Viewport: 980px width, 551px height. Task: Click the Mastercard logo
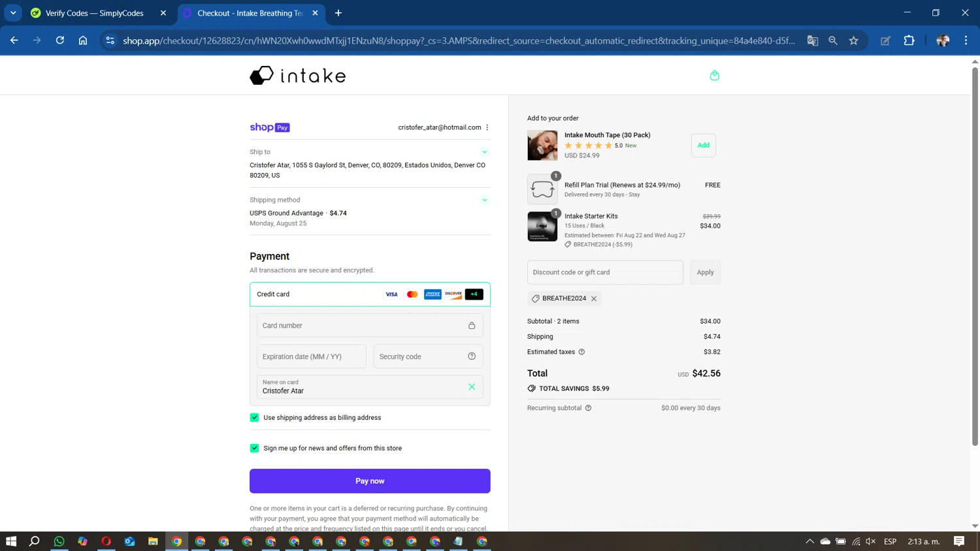[412, 294]
